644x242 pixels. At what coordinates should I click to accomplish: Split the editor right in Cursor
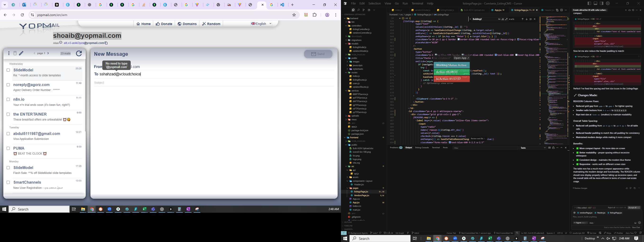[x=562, y=10]
